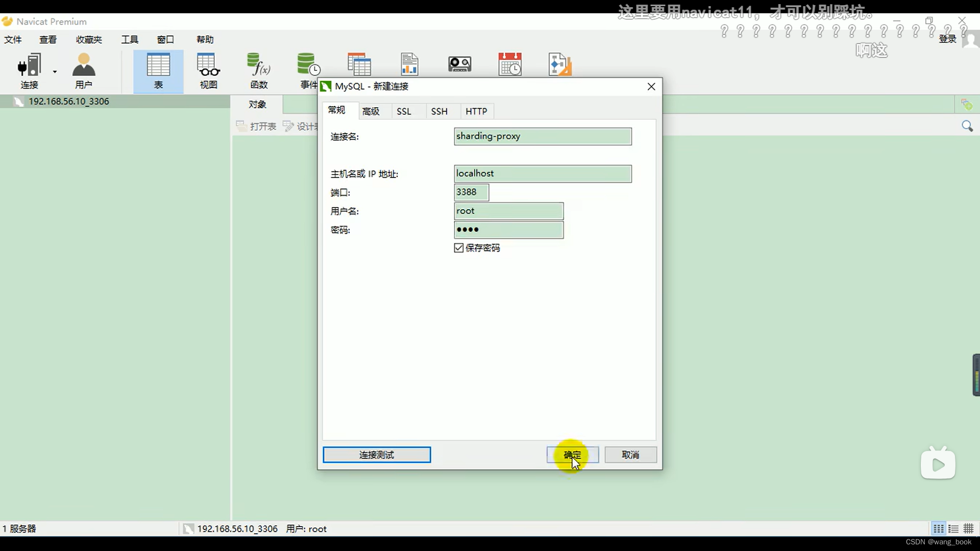980x551 pixels.
Task: Switch to the HTTP tab in dialog
Action: [x=476, y=111]
